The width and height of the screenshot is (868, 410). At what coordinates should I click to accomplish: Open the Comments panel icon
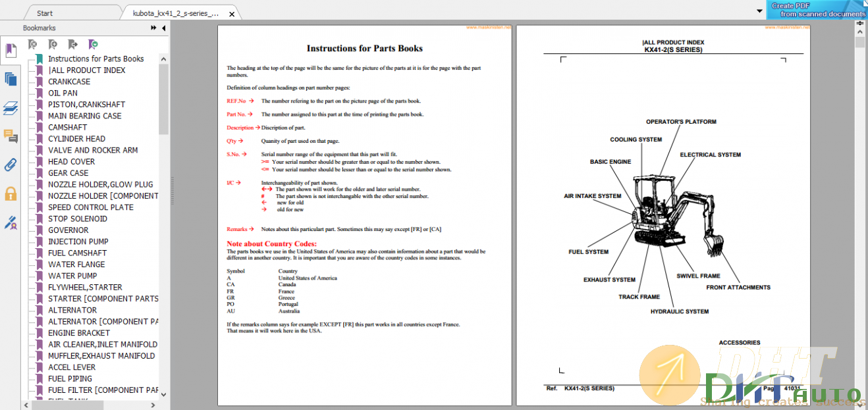coord(11,136)
